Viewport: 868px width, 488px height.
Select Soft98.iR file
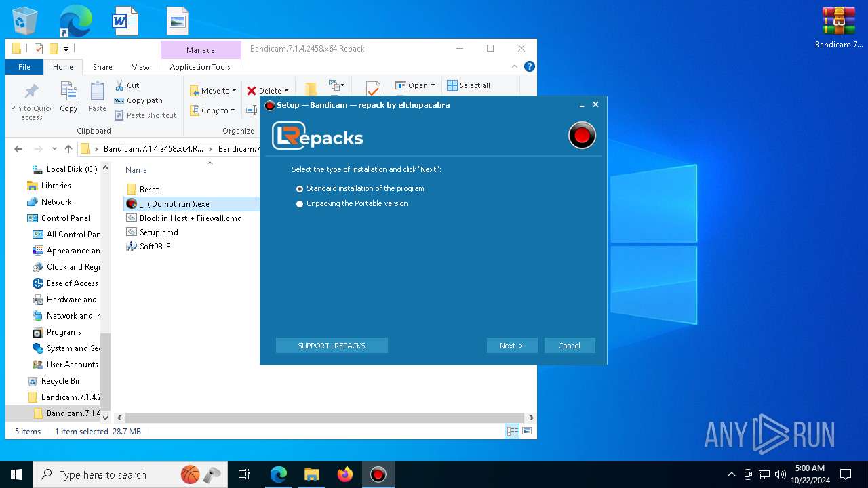point(149,247)
